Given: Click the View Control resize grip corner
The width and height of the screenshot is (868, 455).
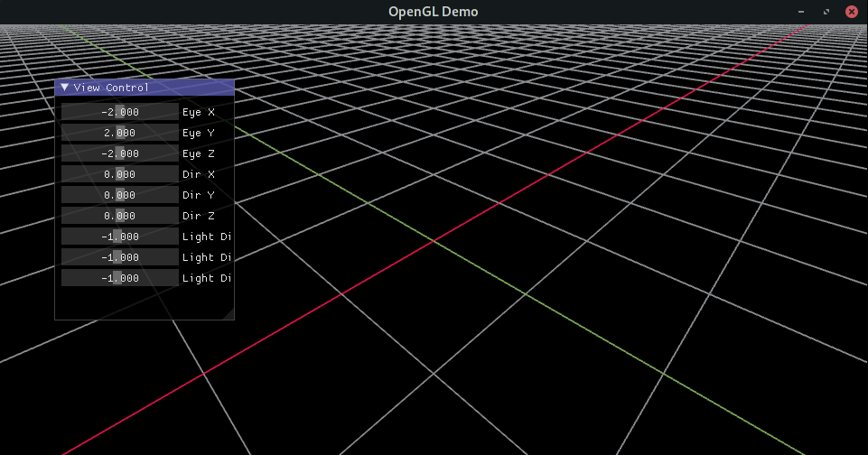Looking at the screenshot, I should tap(229, 314).
